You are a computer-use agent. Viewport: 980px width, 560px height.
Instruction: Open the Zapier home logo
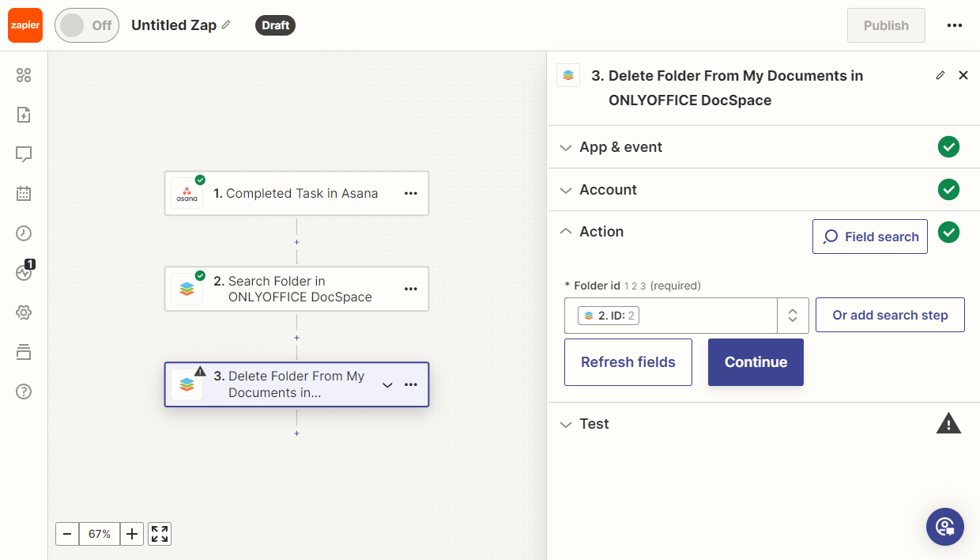pyautogui.click(x=25, y=25)
